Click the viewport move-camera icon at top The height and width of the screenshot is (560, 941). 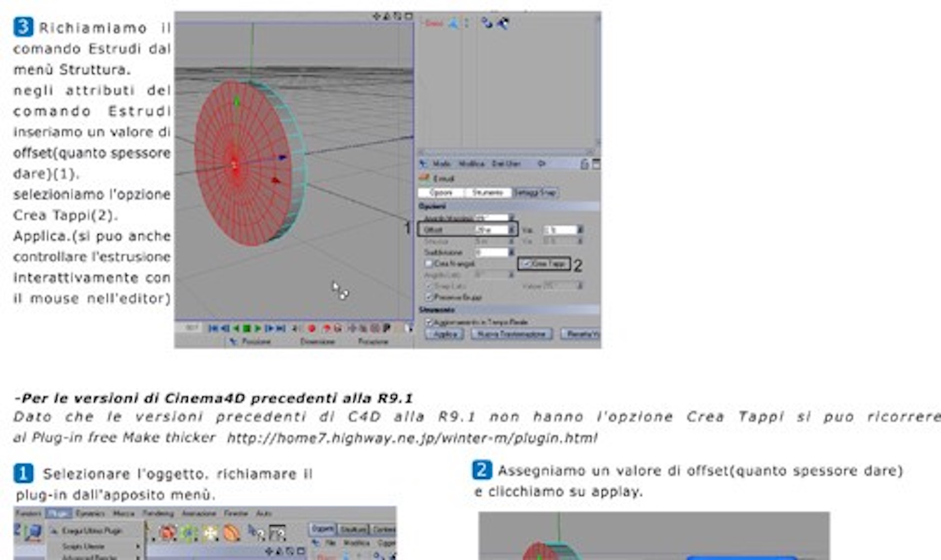point(376,17)
